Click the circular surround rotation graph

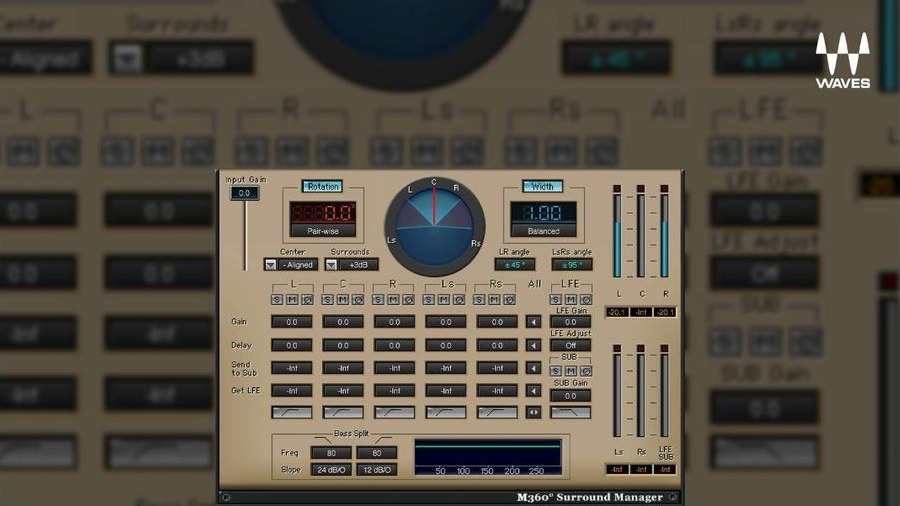pyautogui.click(x=435, y=226)
